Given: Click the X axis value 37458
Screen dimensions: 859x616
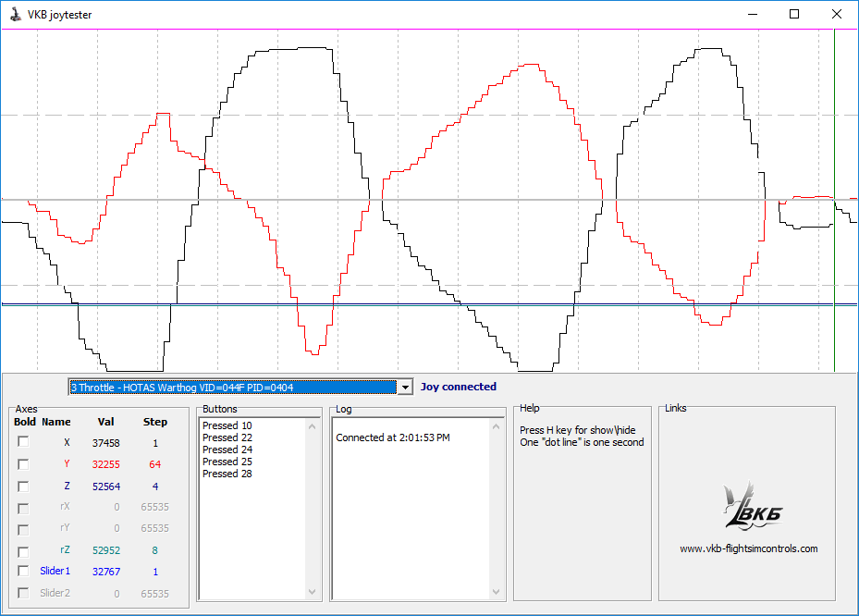Looking at the screenshot, I should pos(105,443).
